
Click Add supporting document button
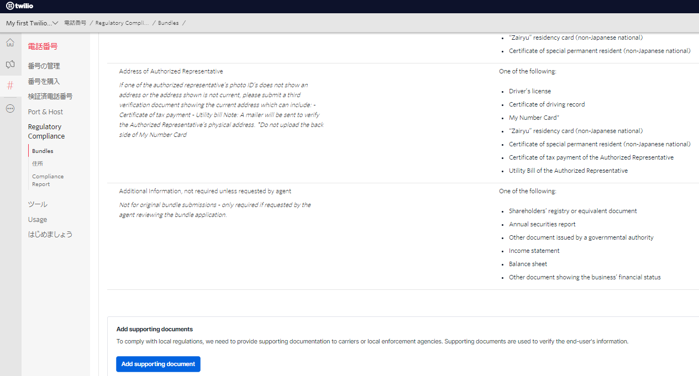(x=158, y=364)
